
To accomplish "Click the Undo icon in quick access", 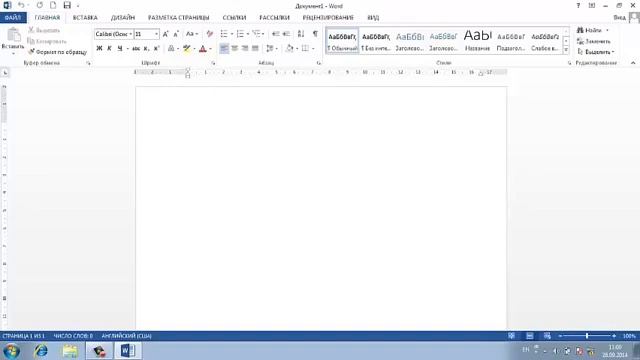I will click(21, 5).
